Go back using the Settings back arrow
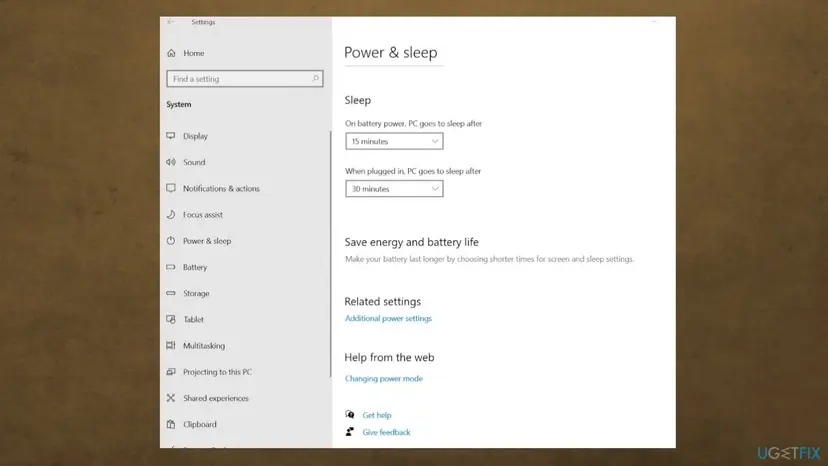Image resolution: width=828 pixels, height=466 pixels. point(170,22)
